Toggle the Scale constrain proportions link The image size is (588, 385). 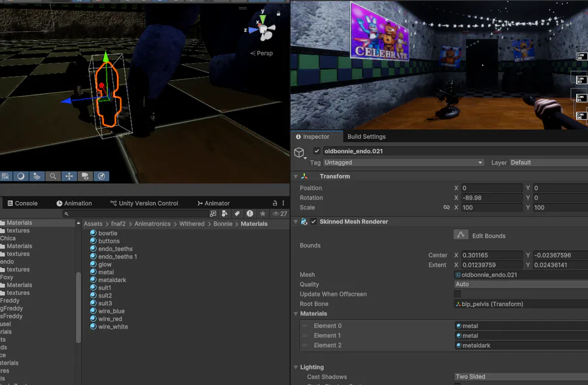pos(446,207)
